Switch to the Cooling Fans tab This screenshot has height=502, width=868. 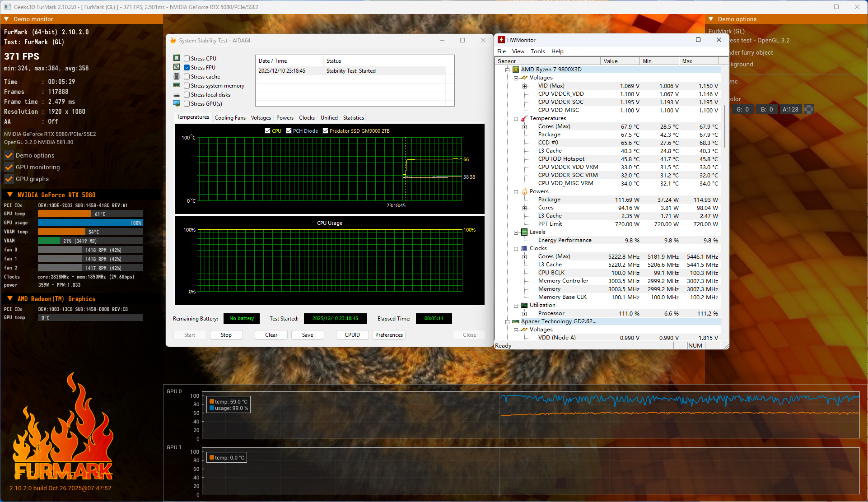pyautogui.click(x=230, y=118)
